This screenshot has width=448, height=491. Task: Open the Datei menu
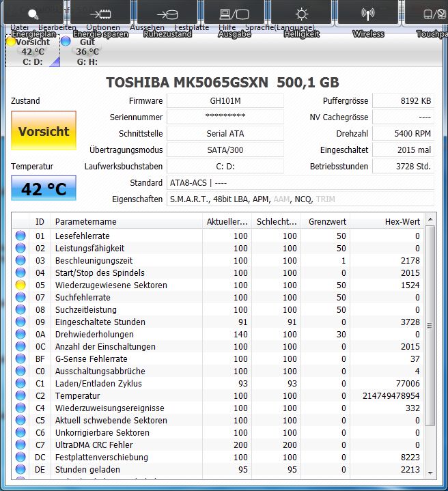tap(19, 27)
